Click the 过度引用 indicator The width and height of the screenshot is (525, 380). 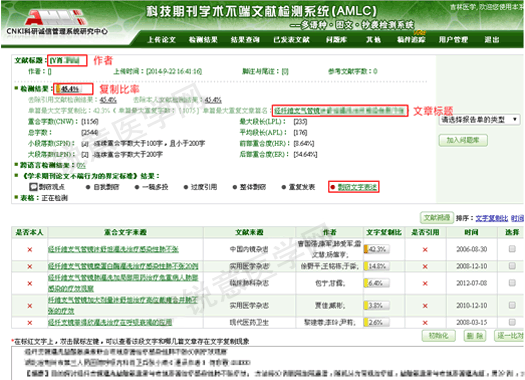click(x=200, y=187)
